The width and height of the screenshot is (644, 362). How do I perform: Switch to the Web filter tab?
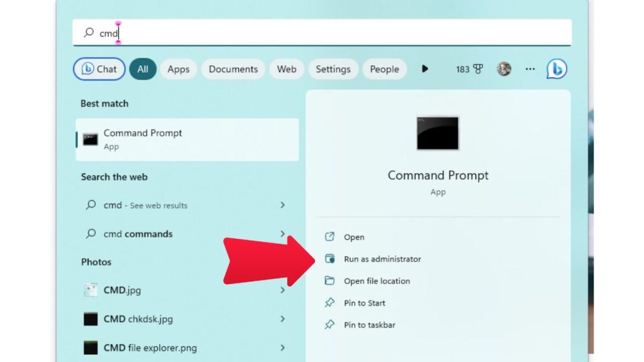[x=287, y=69]
